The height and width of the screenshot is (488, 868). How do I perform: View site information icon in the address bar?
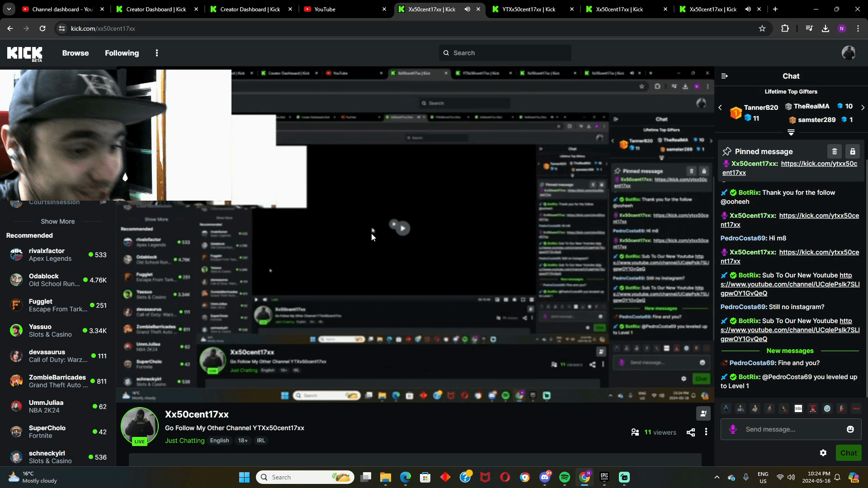pos(62,28)
